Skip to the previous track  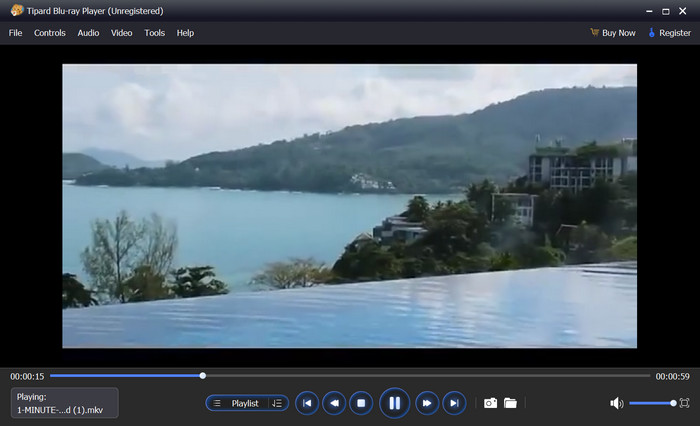[x=307, y=403]
